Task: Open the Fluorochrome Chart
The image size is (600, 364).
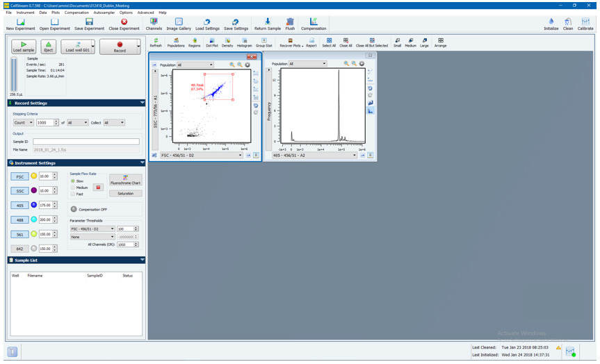Action: click(x=125, y=180)
